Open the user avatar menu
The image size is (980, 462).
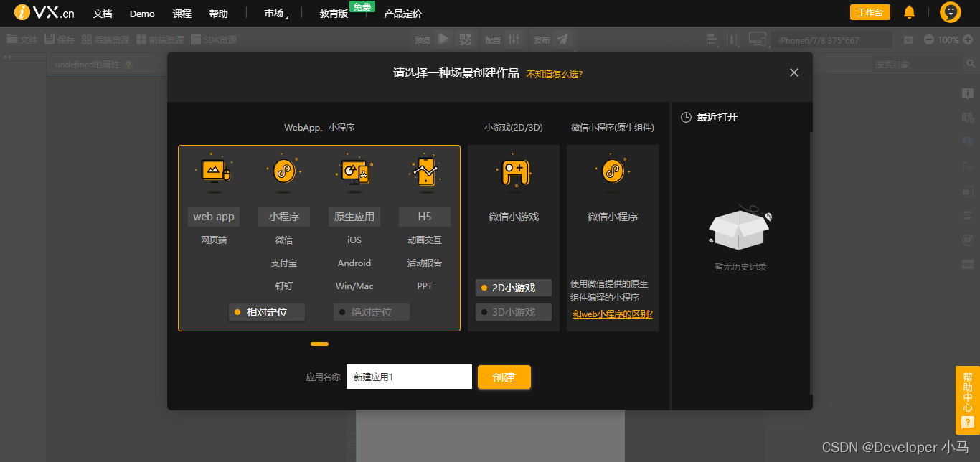pyautogui.click(x=951, y=12)
